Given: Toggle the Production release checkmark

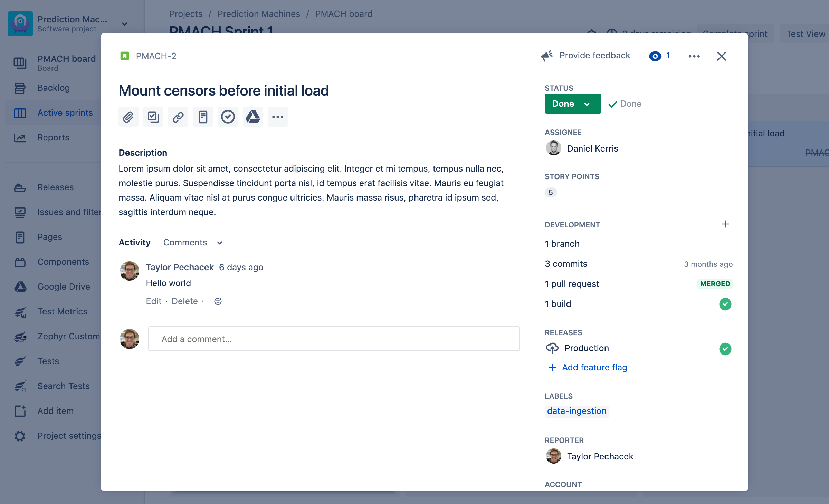Looking at the screenshot, I should coord(725,348).
